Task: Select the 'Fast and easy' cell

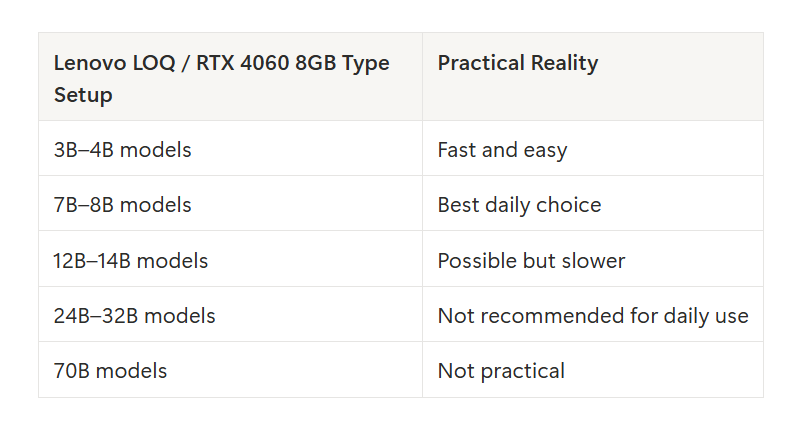Action: 593,149
